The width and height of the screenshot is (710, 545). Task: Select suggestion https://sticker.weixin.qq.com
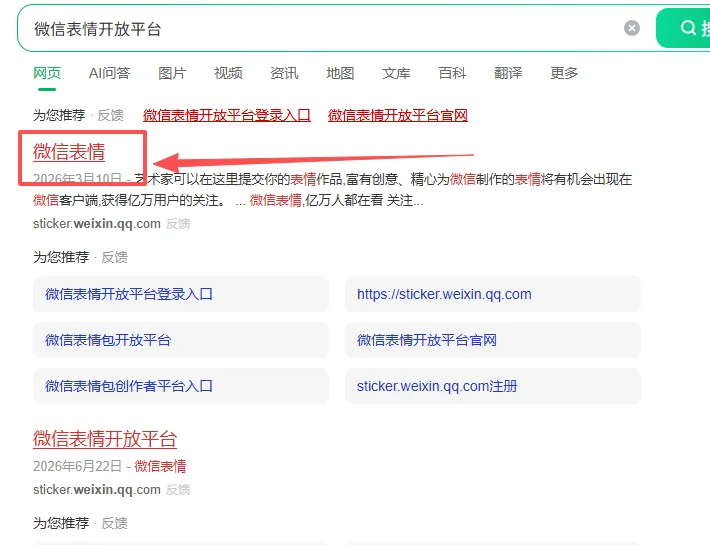click(493, 294)
